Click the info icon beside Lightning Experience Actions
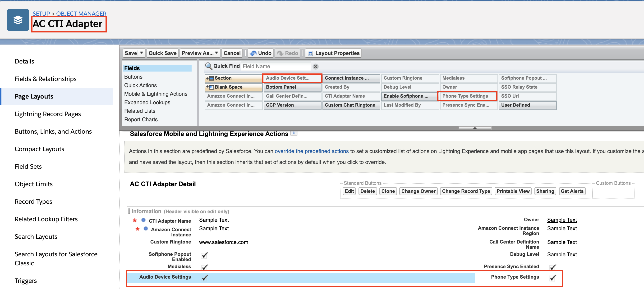Screen dimensions: 644x289 [x=294, y=133]
